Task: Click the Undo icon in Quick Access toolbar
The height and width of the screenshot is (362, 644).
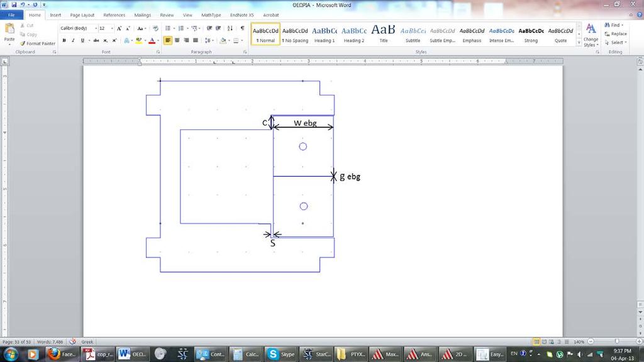Action: [23, 4]
